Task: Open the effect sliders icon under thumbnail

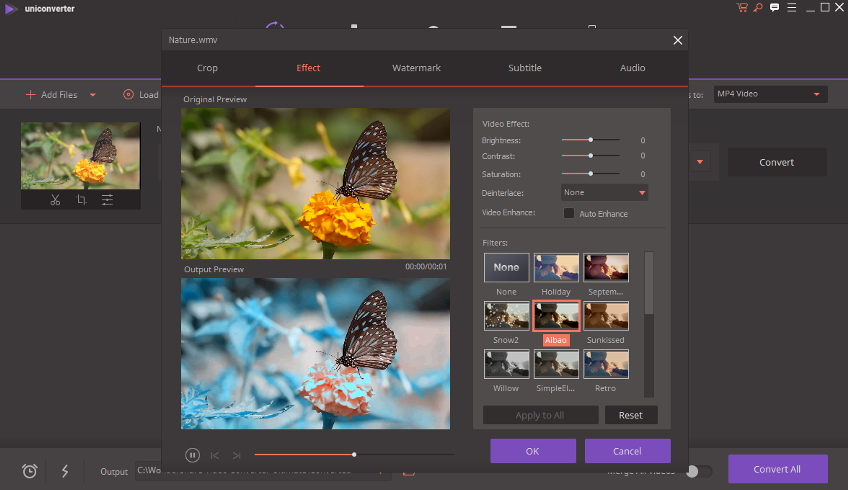Action: [x=107, y=200]
